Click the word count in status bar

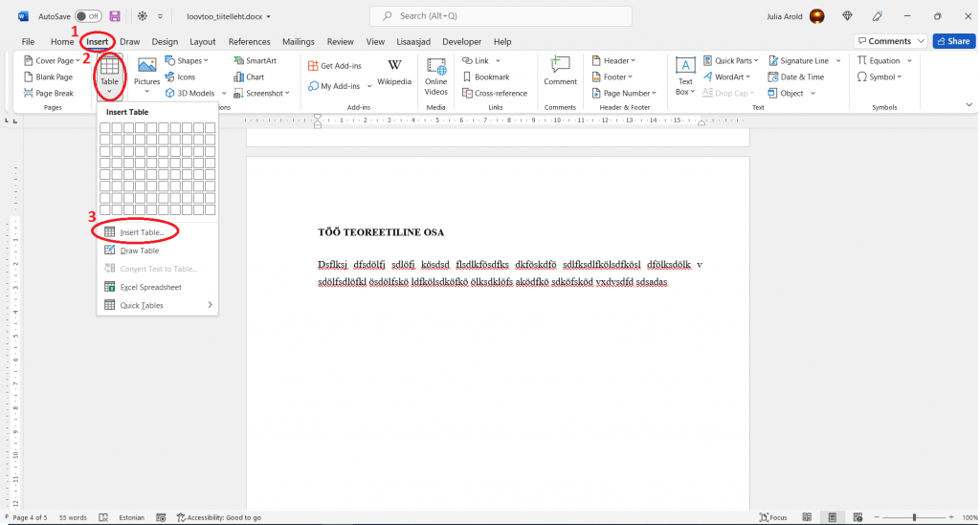tap(73, 517)
